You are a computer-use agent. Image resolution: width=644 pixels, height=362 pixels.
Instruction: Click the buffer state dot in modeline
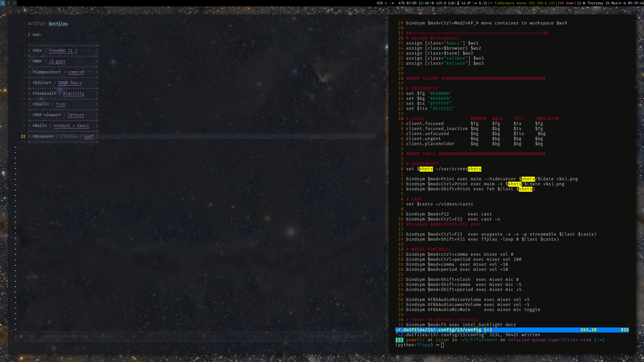tap(21, 337)
